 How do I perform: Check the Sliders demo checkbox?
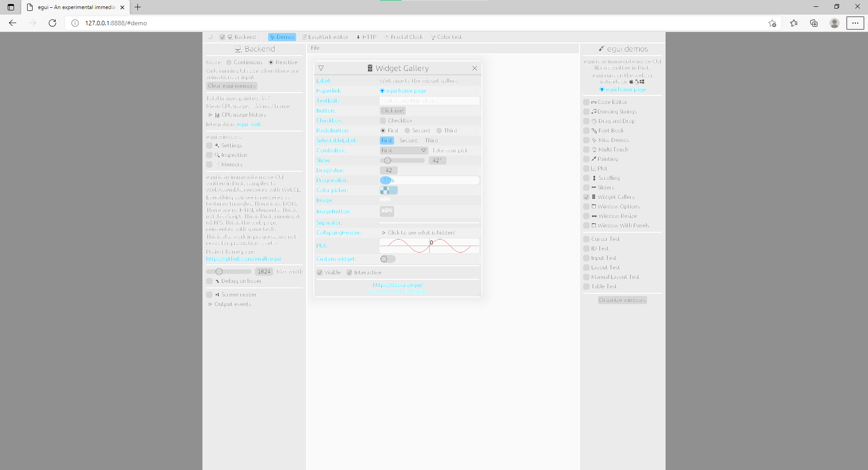(587, 187)
